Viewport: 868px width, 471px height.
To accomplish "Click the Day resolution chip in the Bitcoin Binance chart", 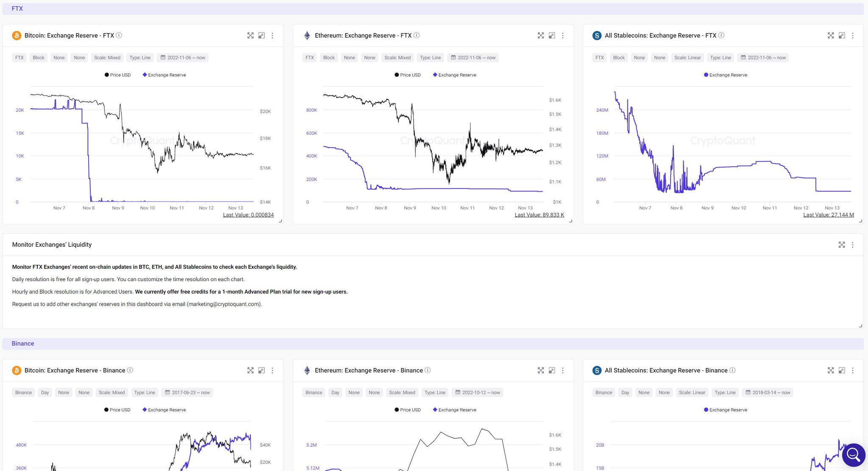I will click(45, 393).
